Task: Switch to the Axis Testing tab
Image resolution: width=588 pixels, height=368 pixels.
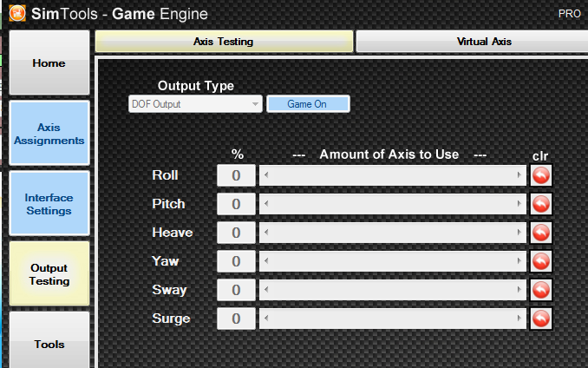Action: [224, 41]
